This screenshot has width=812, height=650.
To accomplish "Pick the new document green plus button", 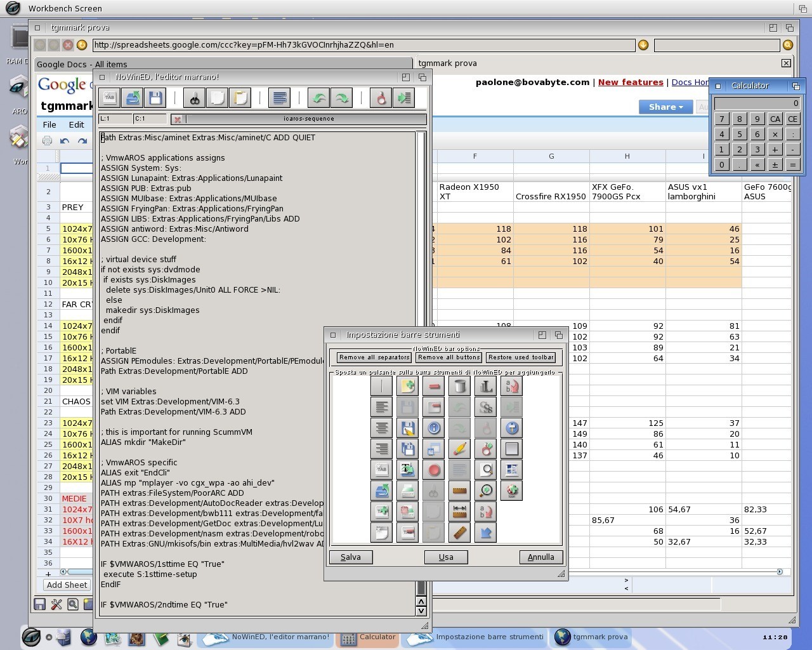I will (x=407, y=386).
